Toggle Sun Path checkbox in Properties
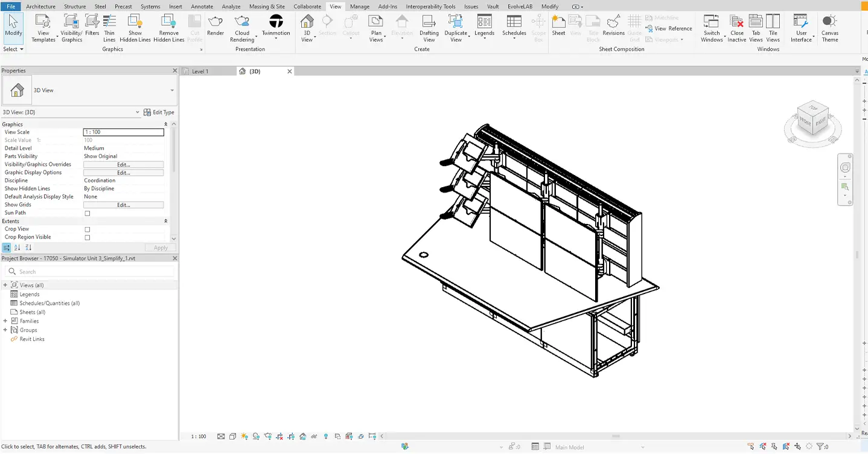The image size is (868, 454). pos(87,213)
